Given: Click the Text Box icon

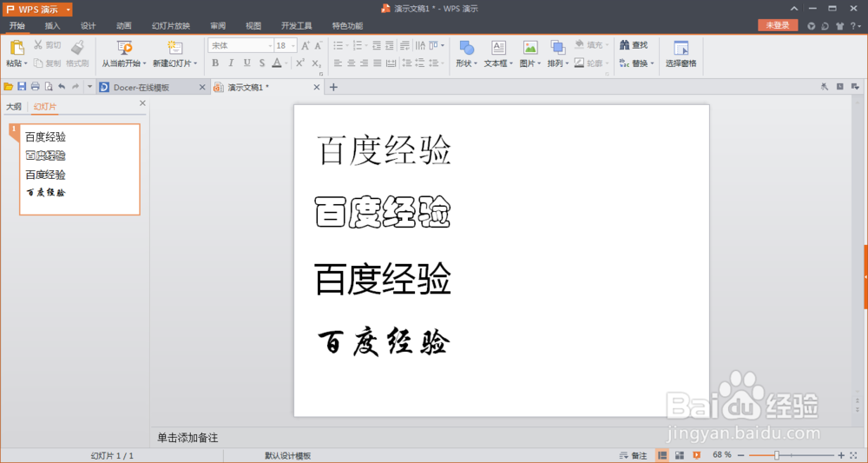Looking at the screenshot, I should click(x=499, y=48).
